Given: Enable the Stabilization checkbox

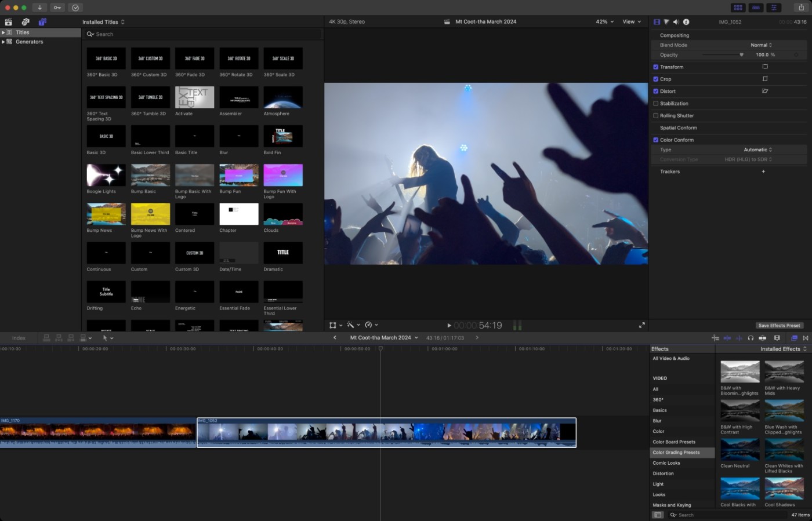Looking at the screenshot, I should pyautogui.click(x=656, y=103).
